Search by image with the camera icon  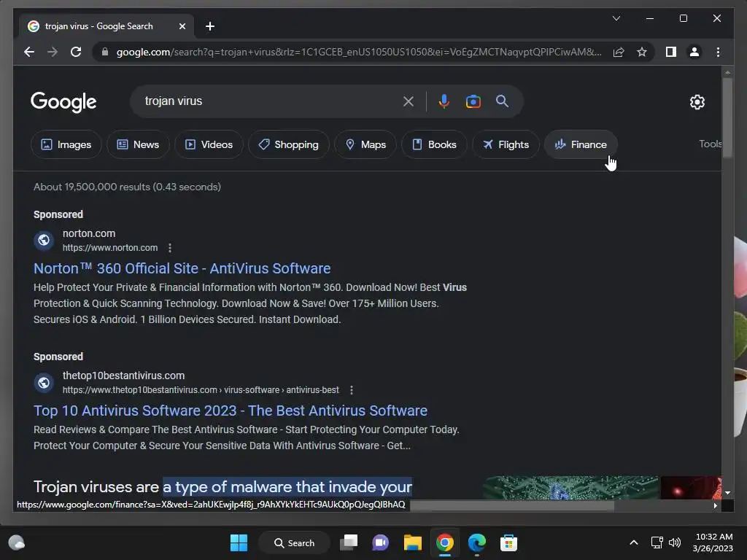[473, 101]
